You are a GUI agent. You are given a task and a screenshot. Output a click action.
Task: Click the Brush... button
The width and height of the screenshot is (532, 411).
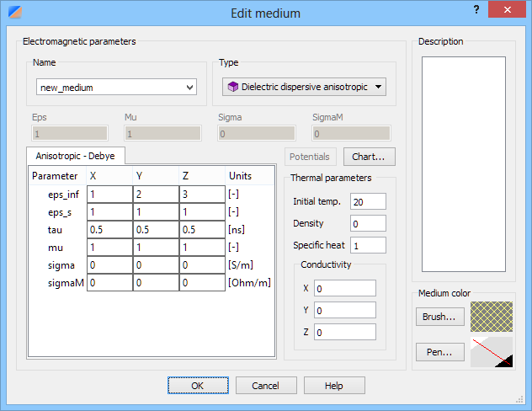[439, 317]
